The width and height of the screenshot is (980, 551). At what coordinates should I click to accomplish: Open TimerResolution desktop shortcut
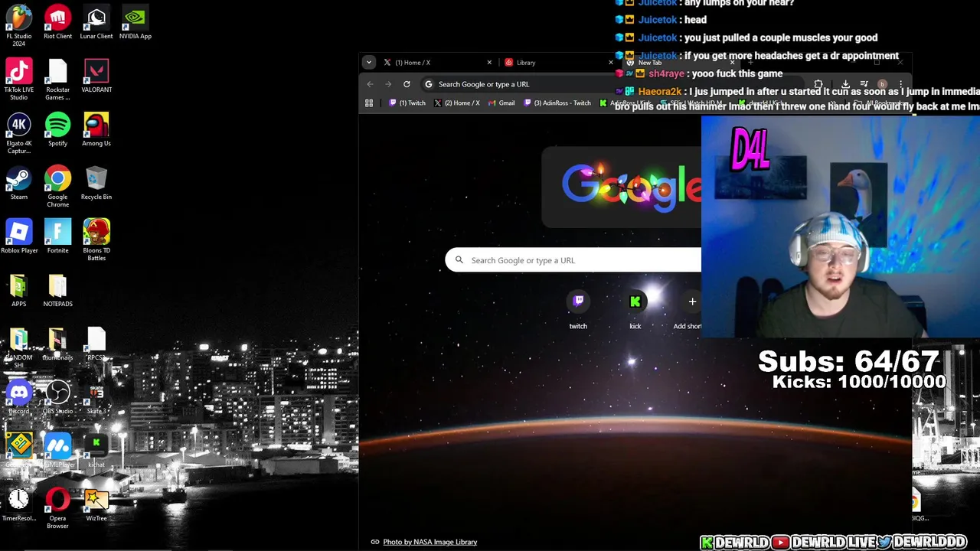(19, 504)
